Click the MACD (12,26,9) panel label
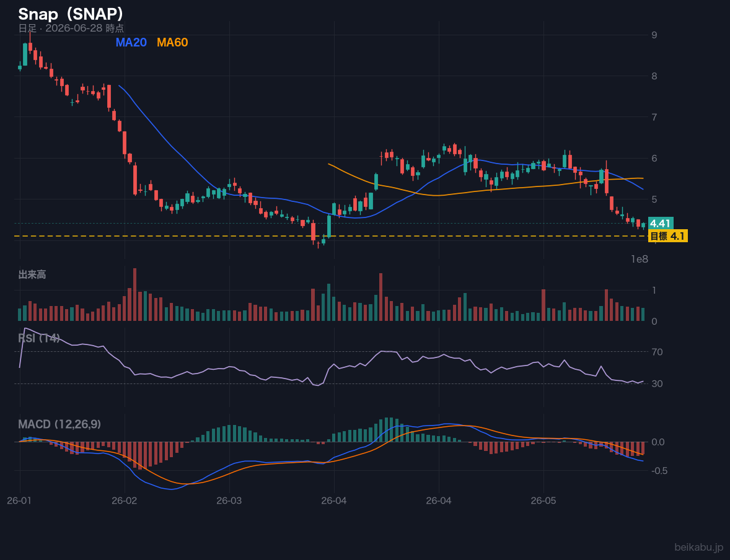Screen dimensions: 730x560 click(59, 424)
